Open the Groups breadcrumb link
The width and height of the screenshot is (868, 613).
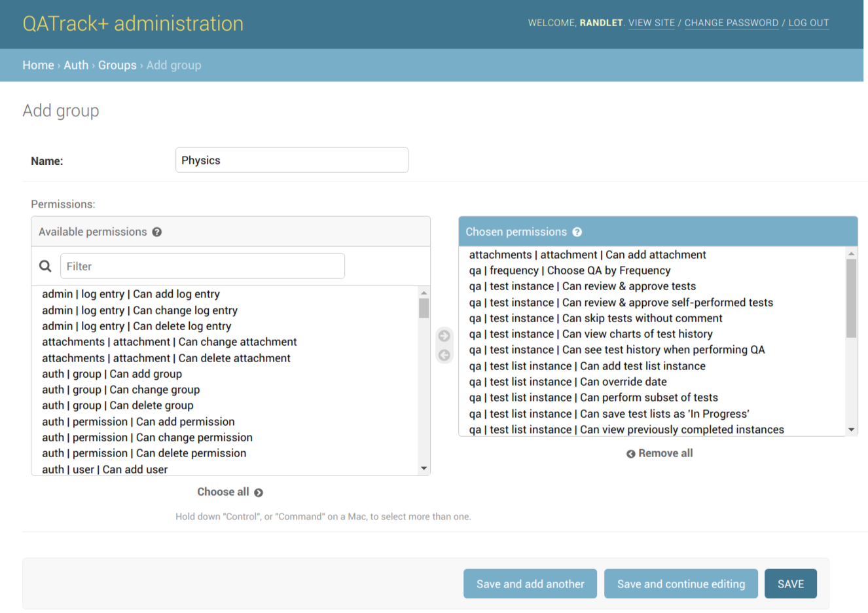(117, 65)
